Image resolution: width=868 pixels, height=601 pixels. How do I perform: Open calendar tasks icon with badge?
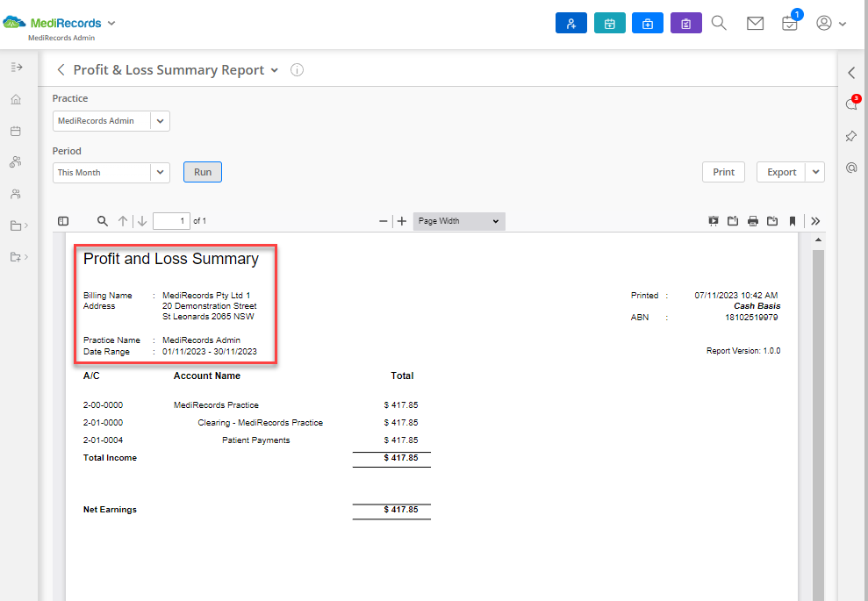click(x=791, y=21)
